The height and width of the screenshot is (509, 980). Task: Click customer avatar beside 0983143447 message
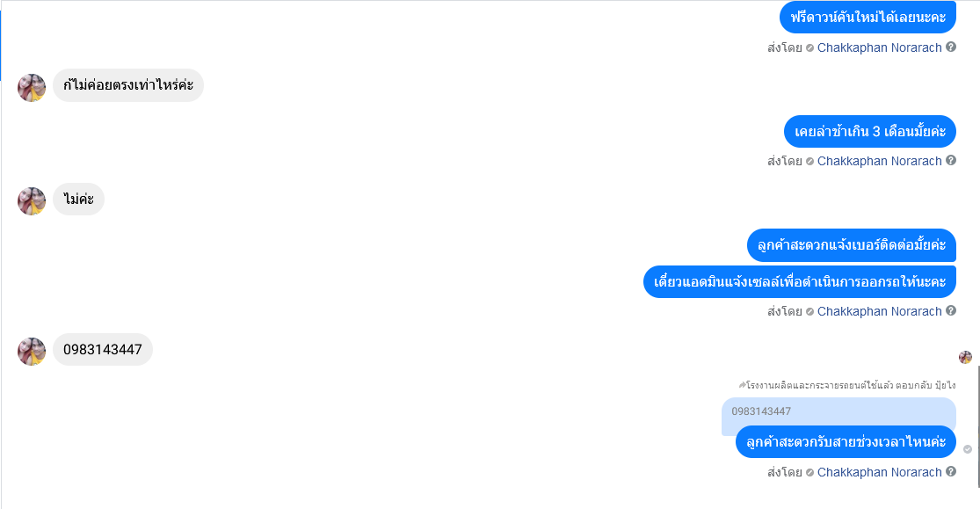pyautogui.click(x=32, y=352)
